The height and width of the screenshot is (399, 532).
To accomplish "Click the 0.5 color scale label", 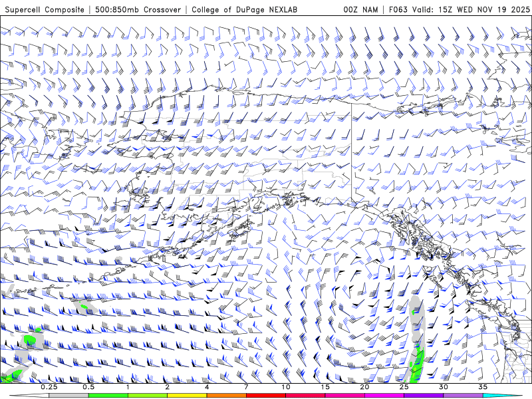I will click(x=88, y=387).
